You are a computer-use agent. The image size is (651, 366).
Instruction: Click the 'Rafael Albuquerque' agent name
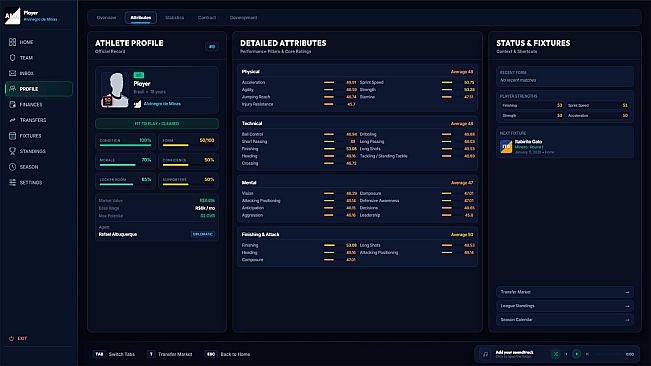(118, 234)
